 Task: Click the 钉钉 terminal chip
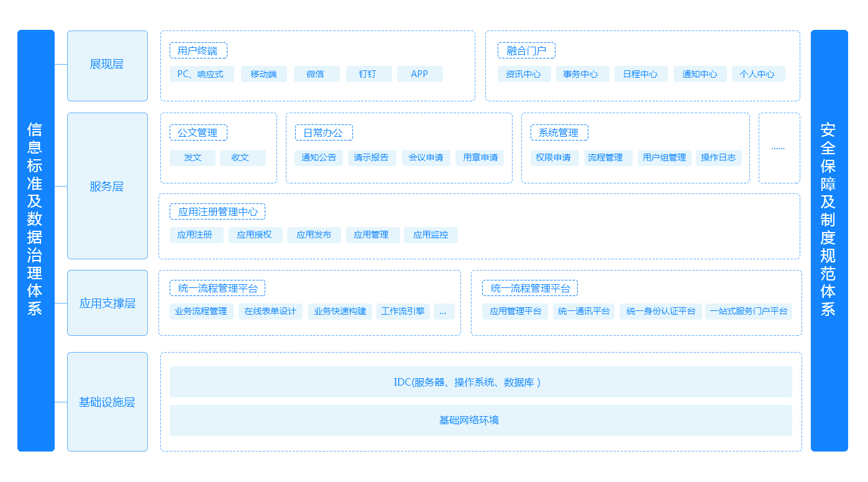[368, 74]
